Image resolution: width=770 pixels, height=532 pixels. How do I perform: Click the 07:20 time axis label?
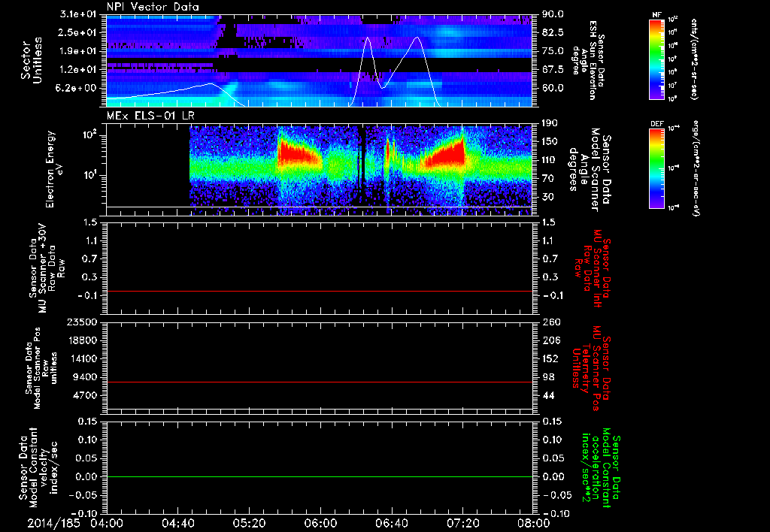(x=462, y=523)
